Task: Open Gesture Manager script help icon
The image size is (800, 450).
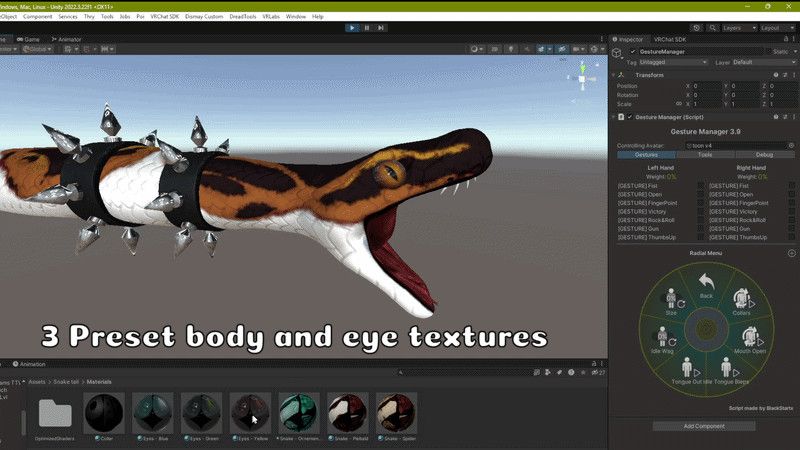Action: pyautogui.click(x=776, y=117)
